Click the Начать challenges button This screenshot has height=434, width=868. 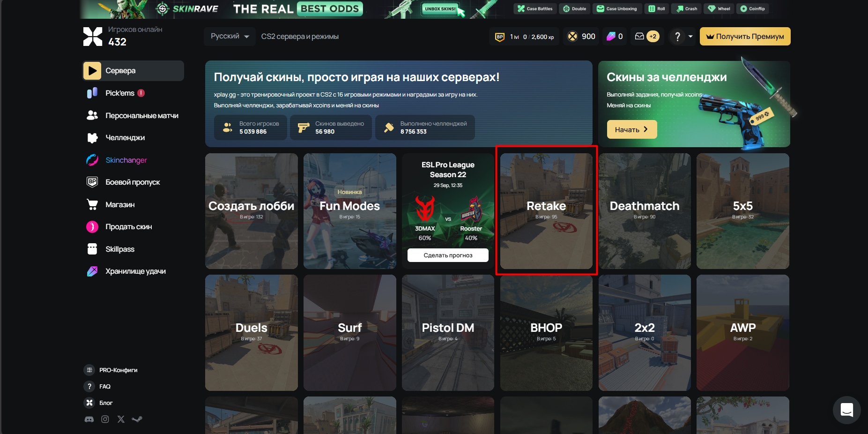point(632,129)
